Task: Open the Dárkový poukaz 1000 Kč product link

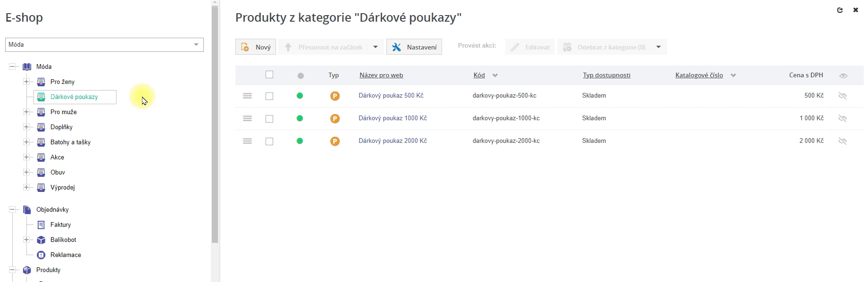Action: 392,118
